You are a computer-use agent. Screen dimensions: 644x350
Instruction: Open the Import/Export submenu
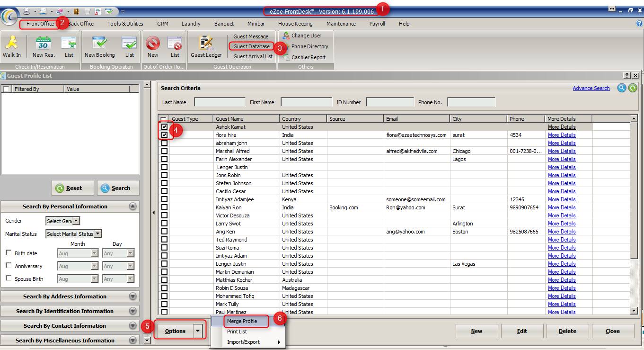(248, 342)
